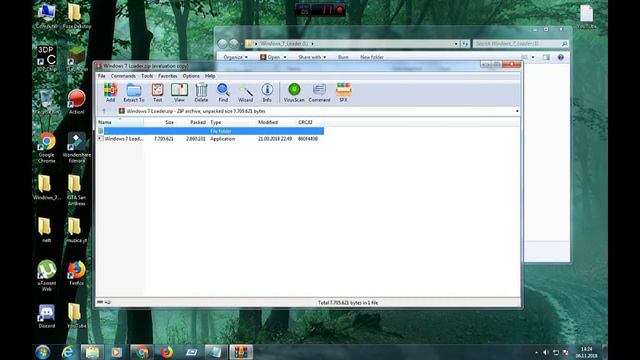Click Chrome icon in taskbar
The width and height of the screenshot is (640, 360).
(142, 352)
